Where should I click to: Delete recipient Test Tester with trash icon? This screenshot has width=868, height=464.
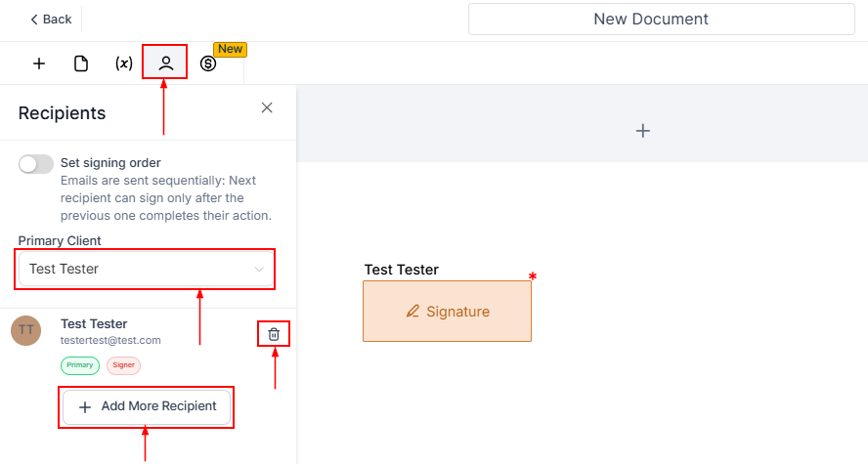coord(274,334)
